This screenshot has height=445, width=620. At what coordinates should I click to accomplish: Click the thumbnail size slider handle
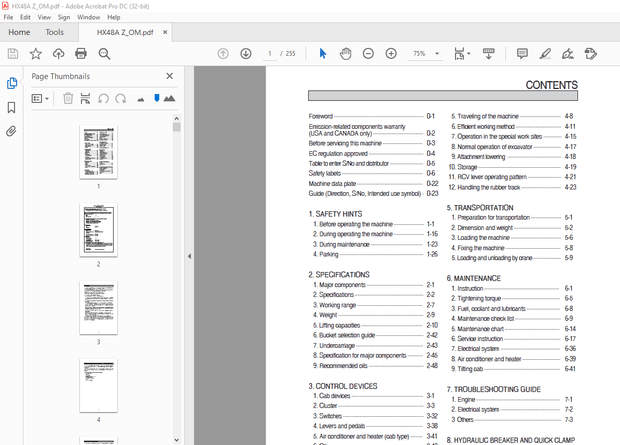click(x=156, y=97)
